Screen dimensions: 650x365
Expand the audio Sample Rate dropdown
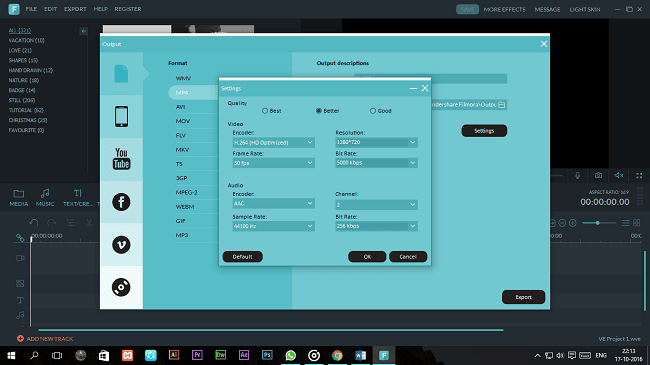[x=273, y=226]
